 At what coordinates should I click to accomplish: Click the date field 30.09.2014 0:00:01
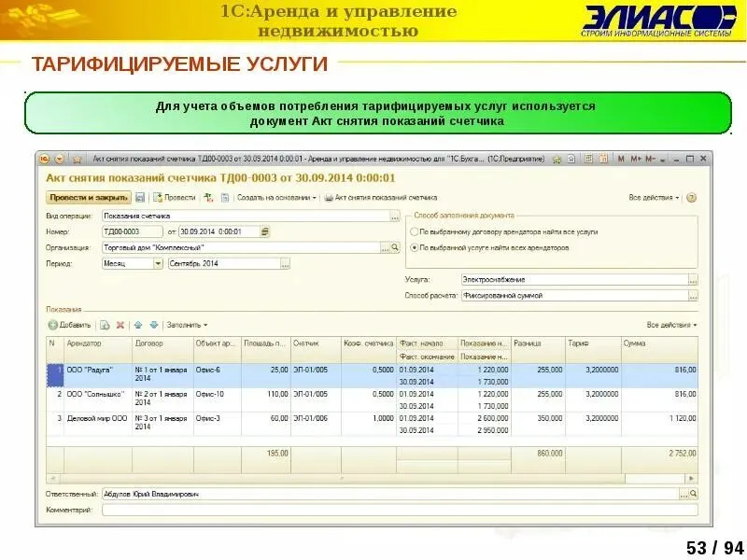[x=219, y=231]
